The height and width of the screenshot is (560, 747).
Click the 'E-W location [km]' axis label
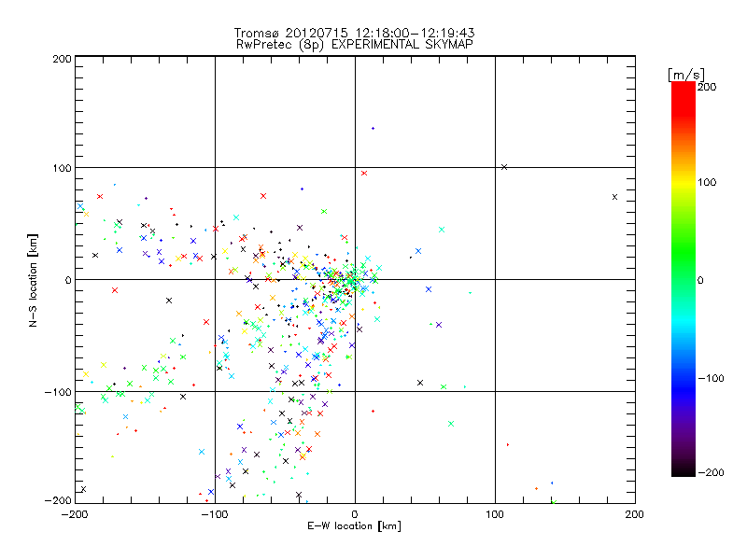coord(354,526)
